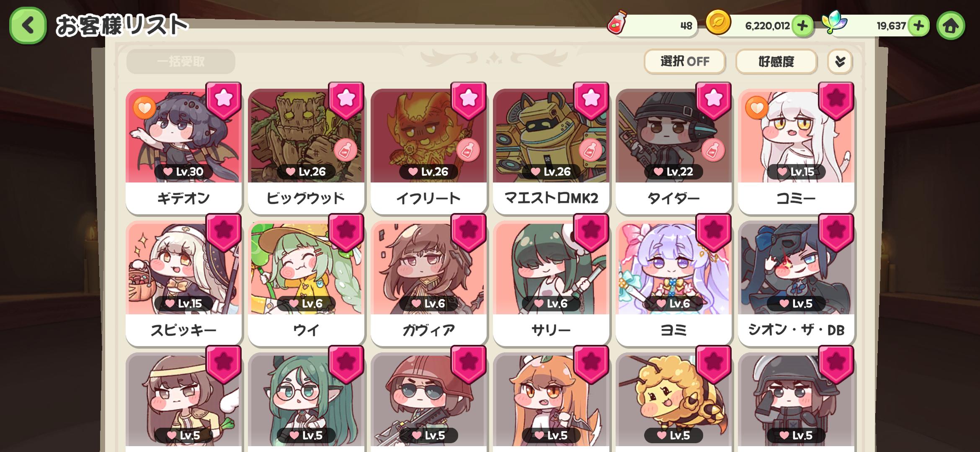The height and width of the screenshot is (452, 980).
Task: Toggle favorite star badge on マエストロMK2
Action: [x=591, y=100]
